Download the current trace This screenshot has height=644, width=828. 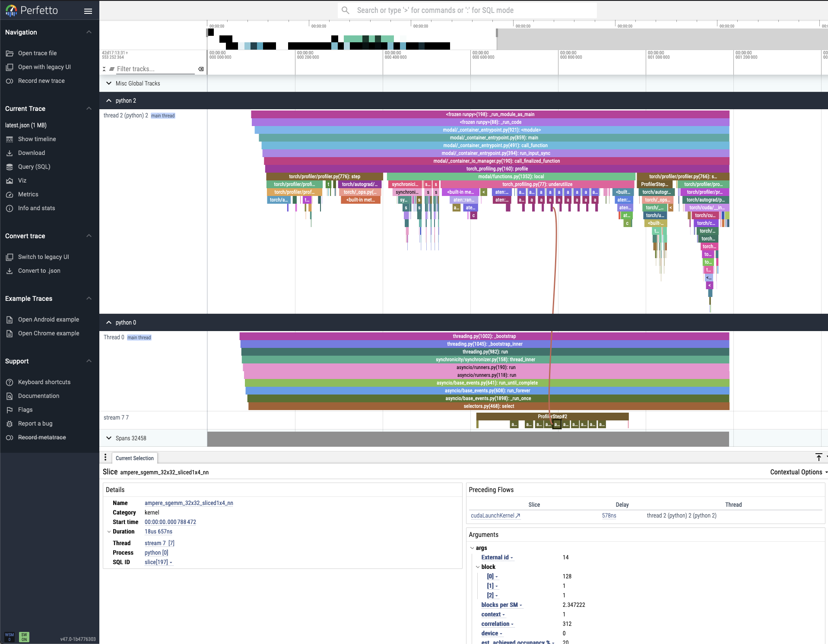(x=31, y=153)
